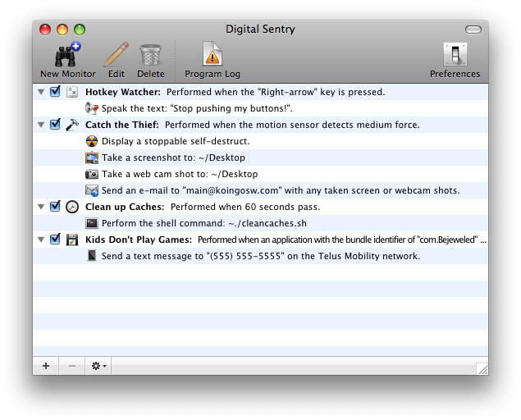Collapse the Kids Don't Play Games row

pyautogui.click(x=41, y=240)
